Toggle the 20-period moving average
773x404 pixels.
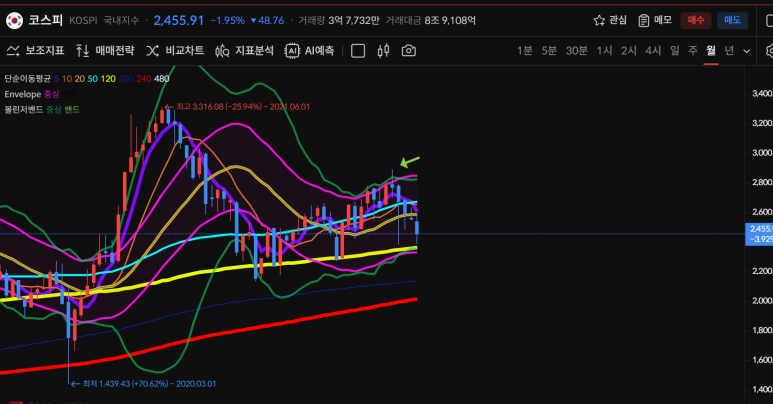pyautogui.click(x=79, y=78)
